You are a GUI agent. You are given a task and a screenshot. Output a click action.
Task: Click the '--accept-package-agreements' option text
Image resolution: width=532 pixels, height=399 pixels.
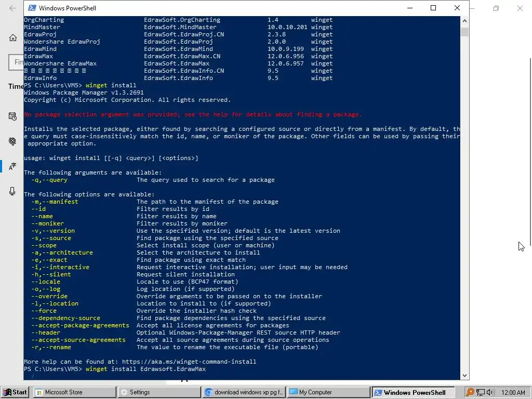(81, 325)
